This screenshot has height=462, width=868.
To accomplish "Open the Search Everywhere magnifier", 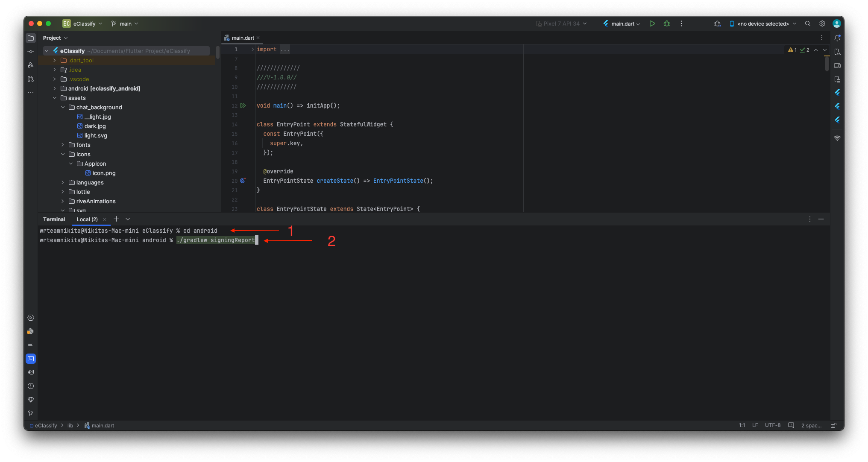I will (x=807, y=23).
